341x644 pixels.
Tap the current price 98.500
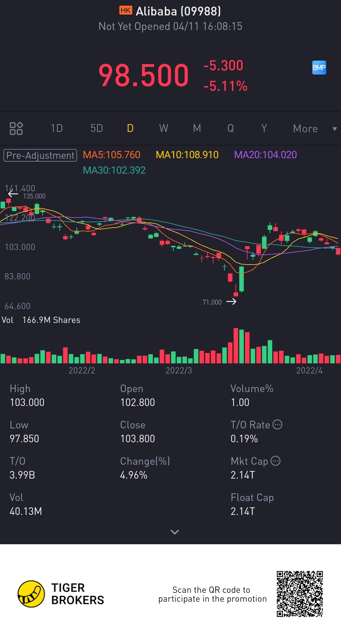pyautogui.click(x=144, y=75)
